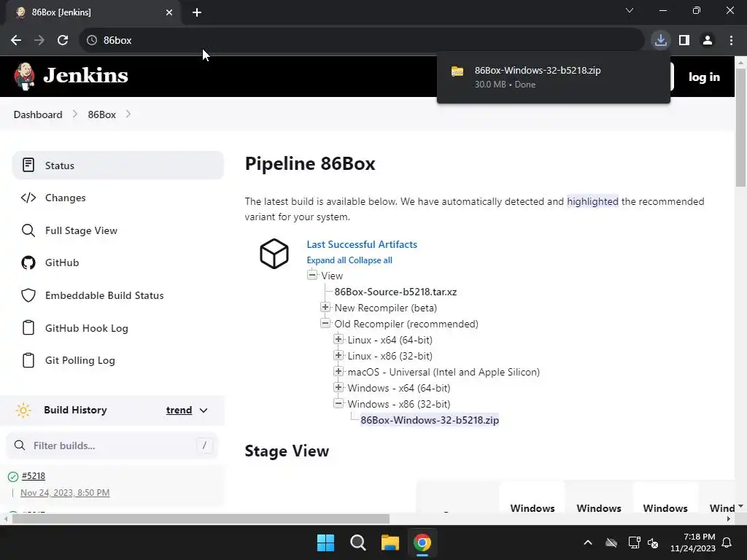
Task: Go back with browser back arrow
Action: 16,41
